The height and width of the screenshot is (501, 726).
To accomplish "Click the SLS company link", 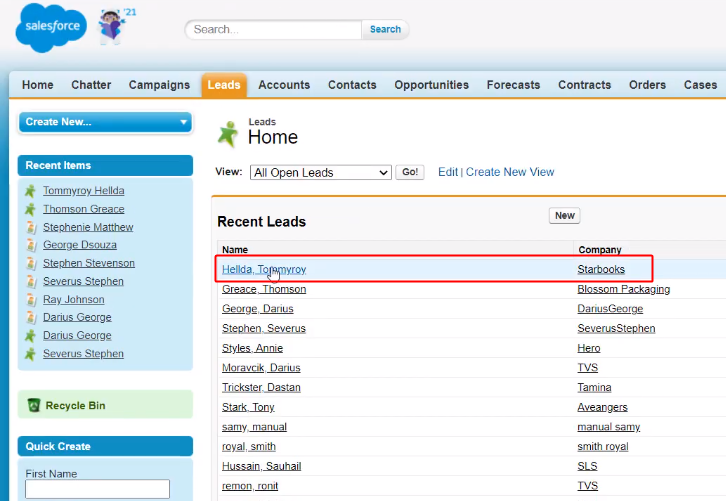I will 588,466.
